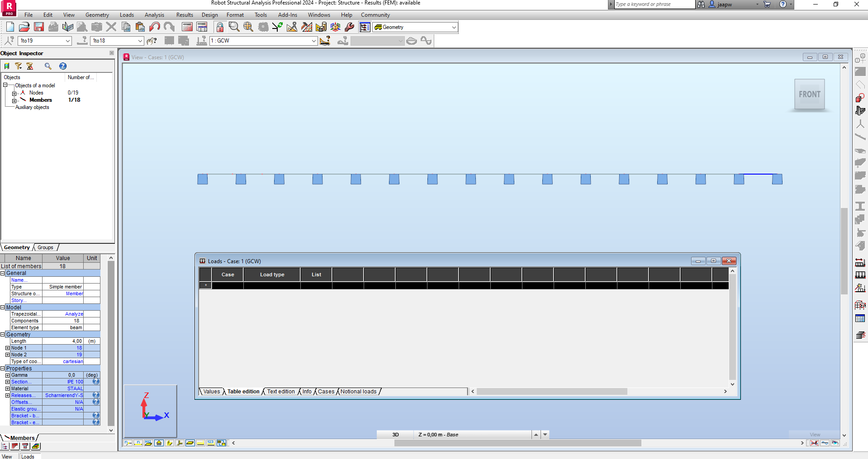Click the FRONT view cube label
868x459 pixels.
pos(809,95)
